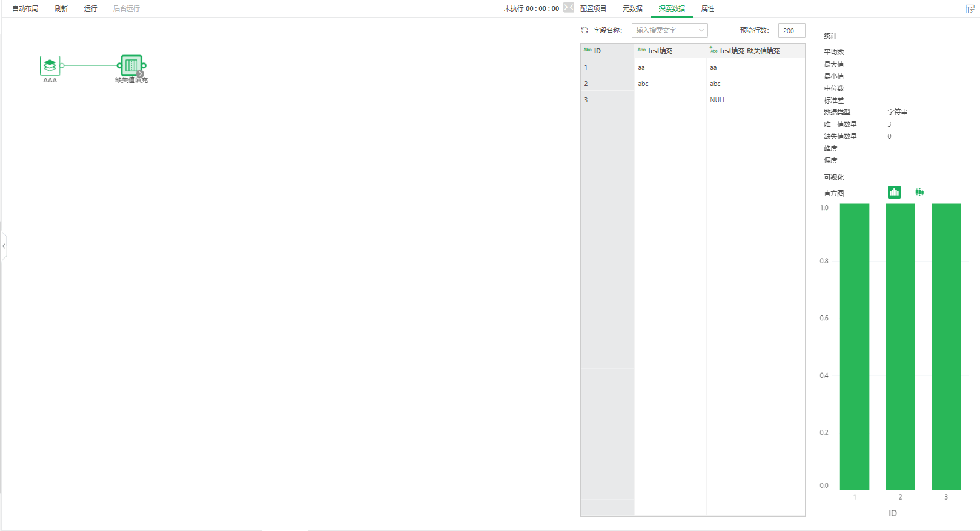Click the 自动布局 button

pyautogui.click(x=25, y=8)
